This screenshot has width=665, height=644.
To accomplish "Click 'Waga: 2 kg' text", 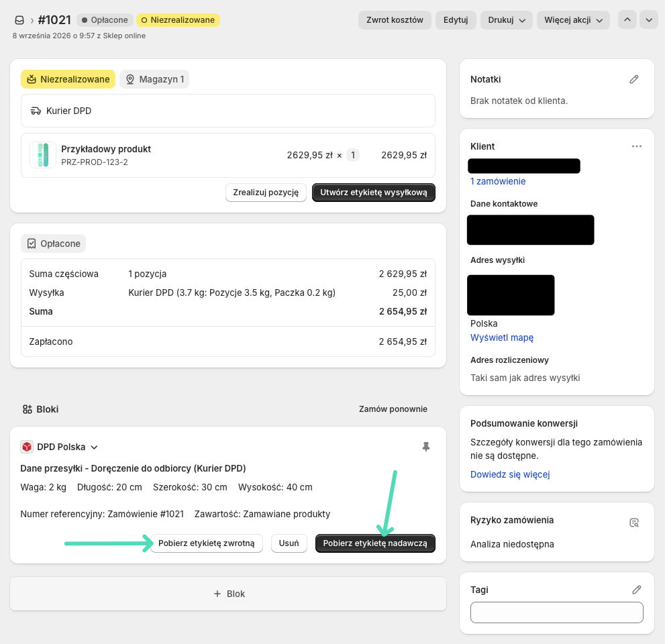I will (43, 487).
